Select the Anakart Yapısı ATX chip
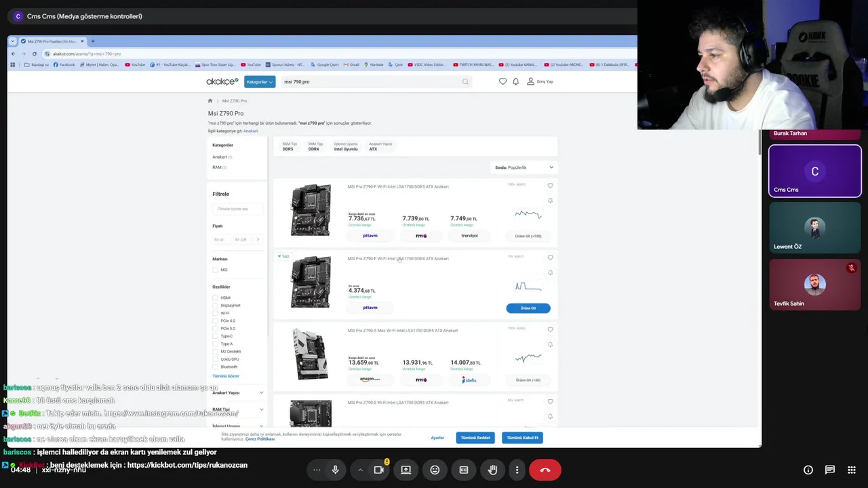The width and height of the screenshot is (868, 488). pos(380,146)
